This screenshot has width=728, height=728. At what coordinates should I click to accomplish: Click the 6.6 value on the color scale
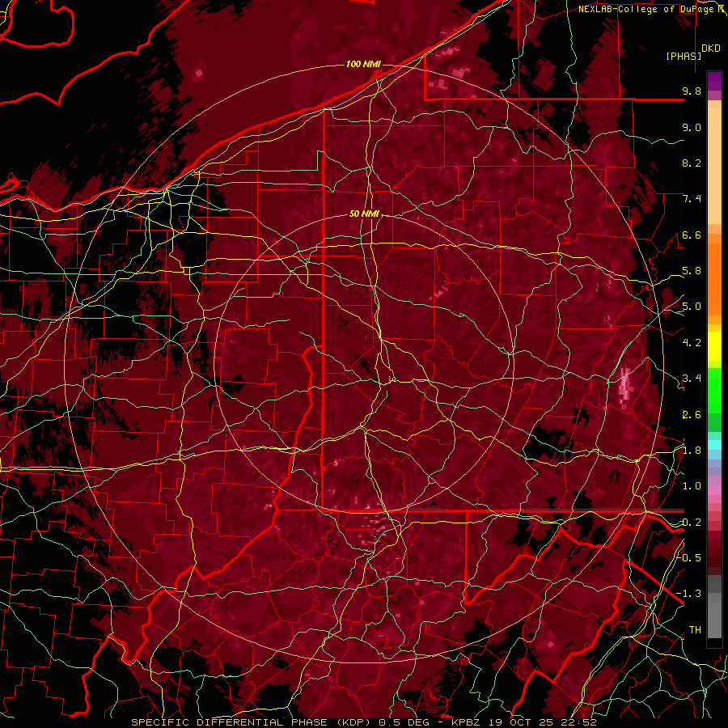[x=692, y=235]
